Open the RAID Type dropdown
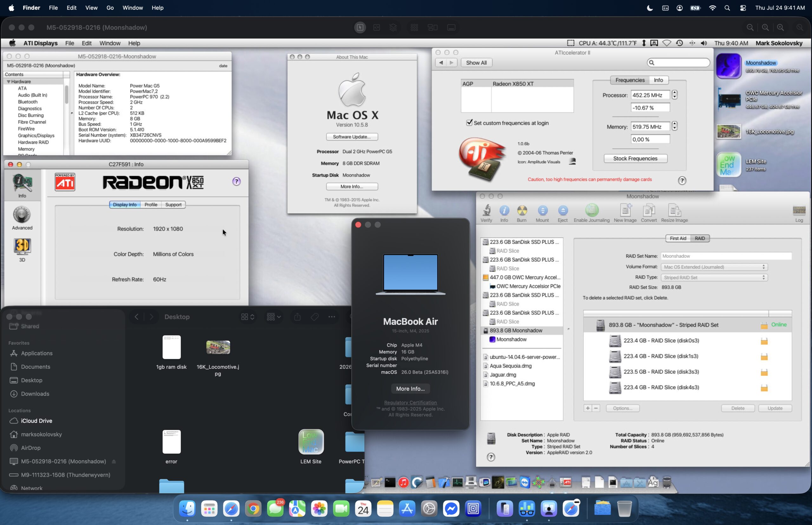 714,278
